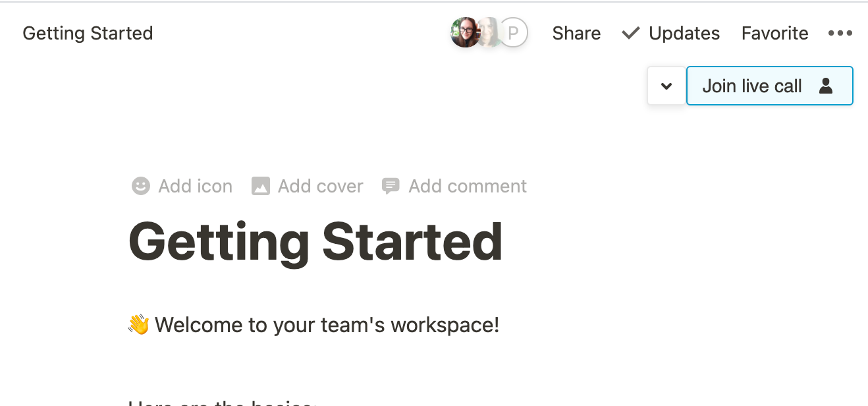Screen dimensions: 868x406
Task: Click the waving hand emoji
Action: click(x=139, y=324)
